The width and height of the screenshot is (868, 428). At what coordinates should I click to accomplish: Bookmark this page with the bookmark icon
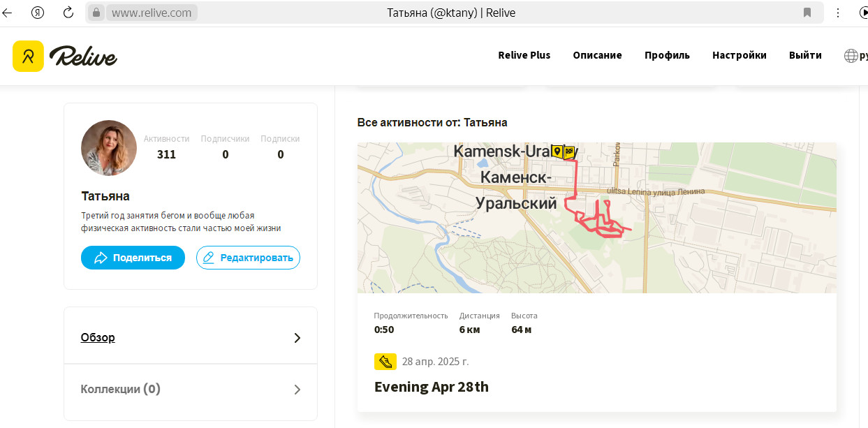pyautogui.click(x=807, y=13)
